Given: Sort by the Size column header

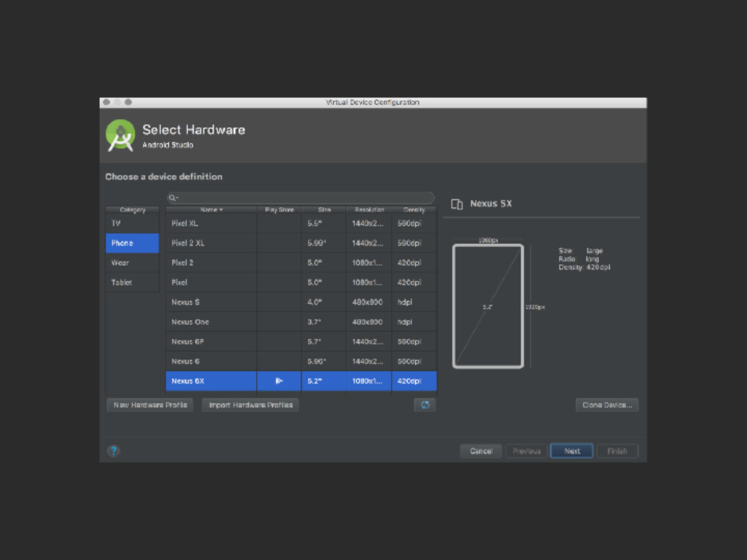Looking at the screenshot, I should click(324, 209).
